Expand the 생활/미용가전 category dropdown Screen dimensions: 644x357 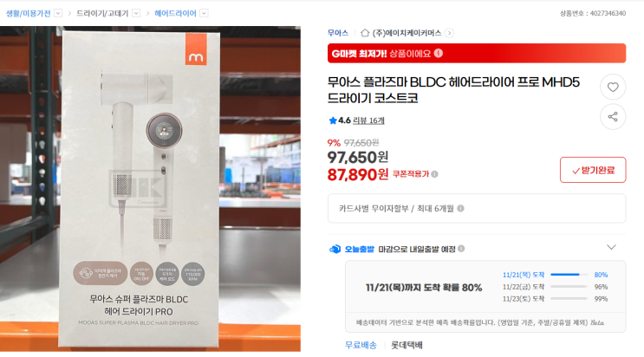pyautogui.click(x=58, y=13)
